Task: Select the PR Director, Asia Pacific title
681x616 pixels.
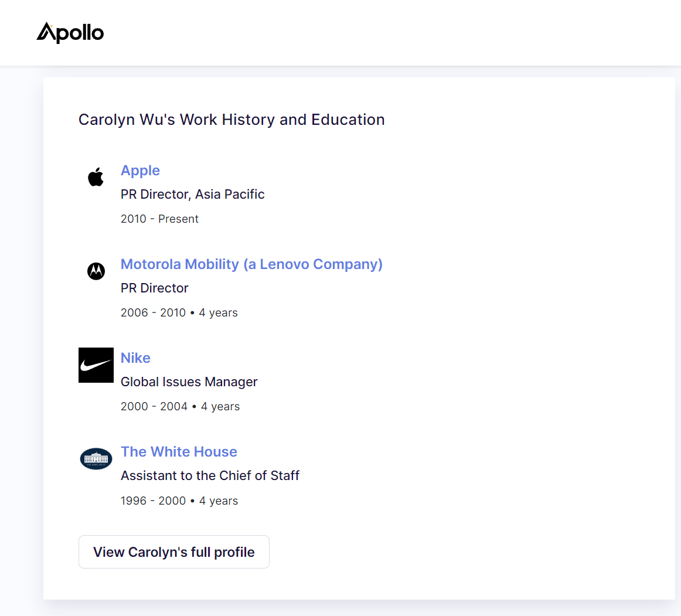Action: pyautogui.click(x=192, y=194)
